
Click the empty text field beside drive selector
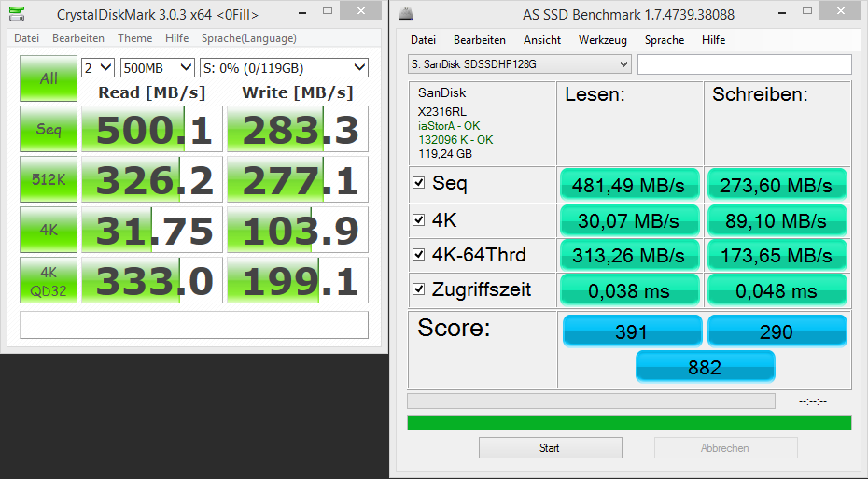(745, 64)
